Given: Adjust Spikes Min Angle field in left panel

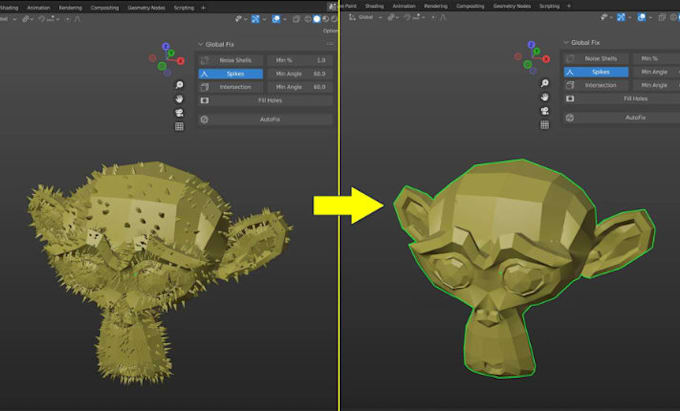Looking at the screenshot, I should point(300,74).
